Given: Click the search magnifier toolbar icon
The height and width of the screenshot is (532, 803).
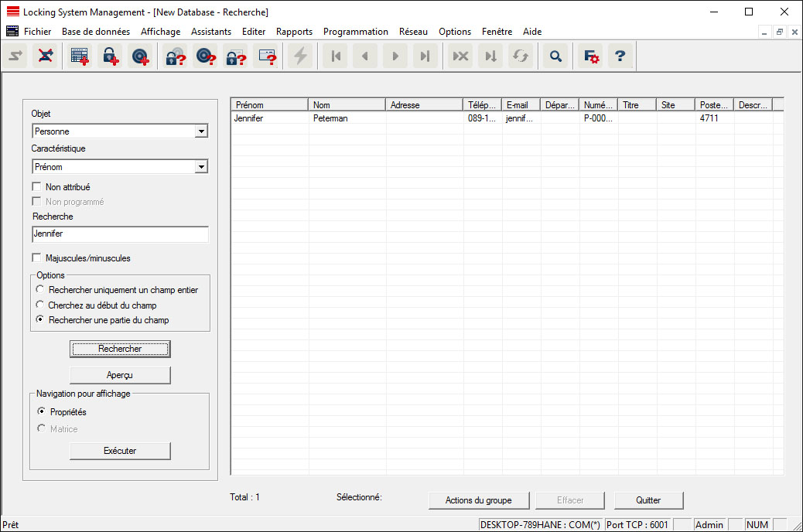Looking at the screenshot, I should [x=555, y=56].
